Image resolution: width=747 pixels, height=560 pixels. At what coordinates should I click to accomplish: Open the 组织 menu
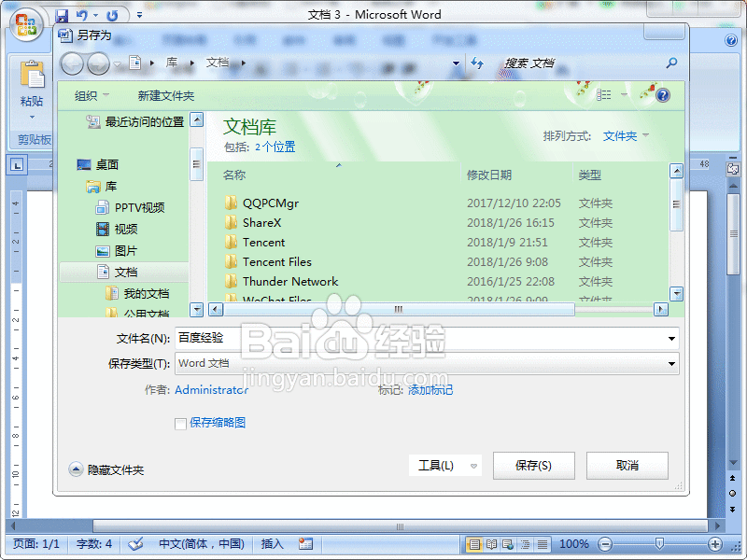click(x=92, y=96)
